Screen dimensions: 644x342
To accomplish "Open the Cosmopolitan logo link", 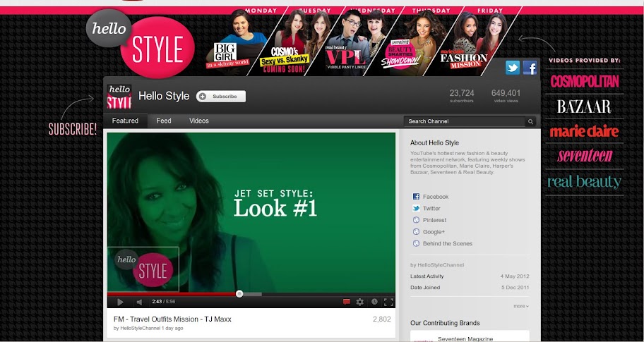I will click(585, 82).
